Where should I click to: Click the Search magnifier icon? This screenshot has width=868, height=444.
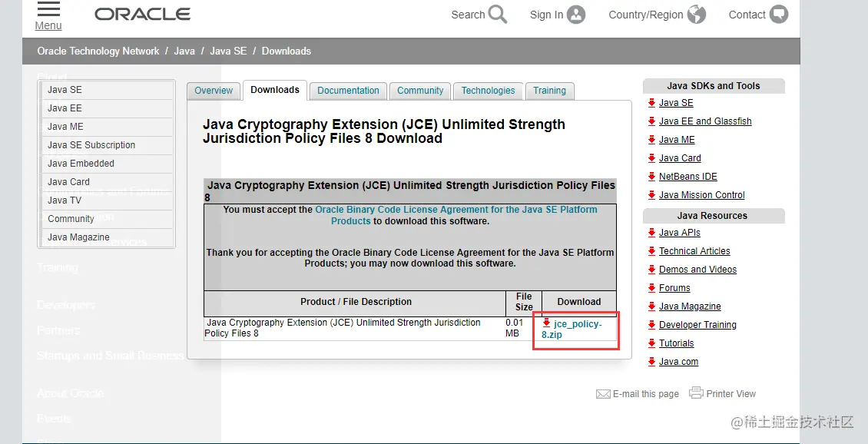[x=498, y=15]
